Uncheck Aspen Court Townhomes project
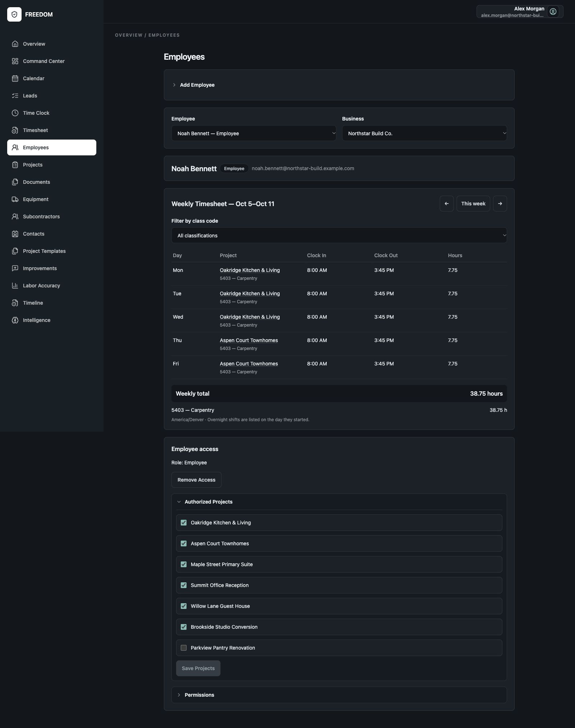The image size is (575, 728). (x=184, y=543)
